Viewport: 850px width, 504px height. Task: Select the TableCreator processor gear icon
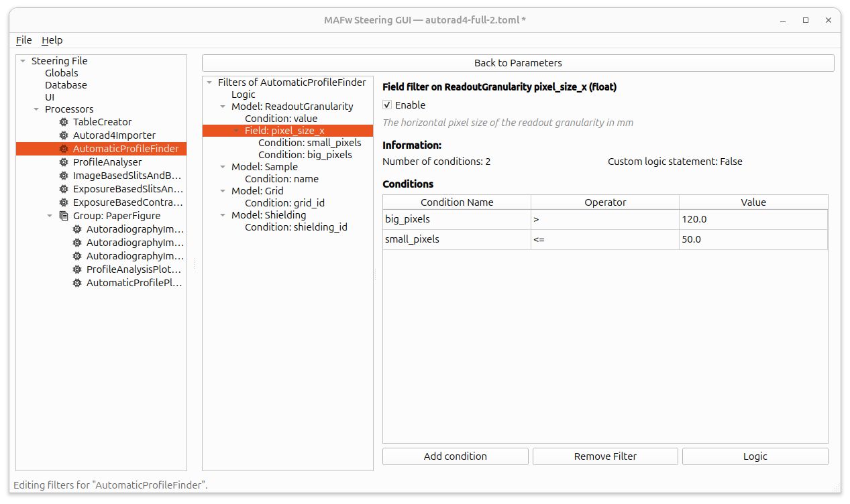[62, 121]
